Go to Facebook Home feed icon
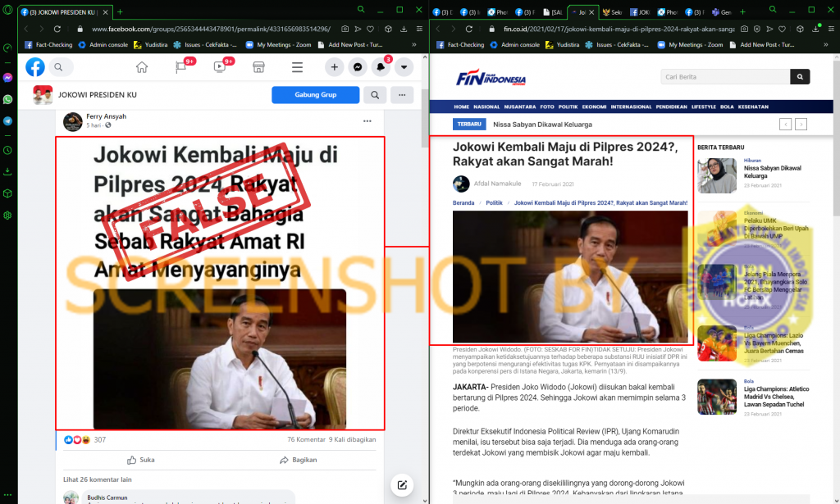The width and height of the screenshot is (840, 504). 141,67
